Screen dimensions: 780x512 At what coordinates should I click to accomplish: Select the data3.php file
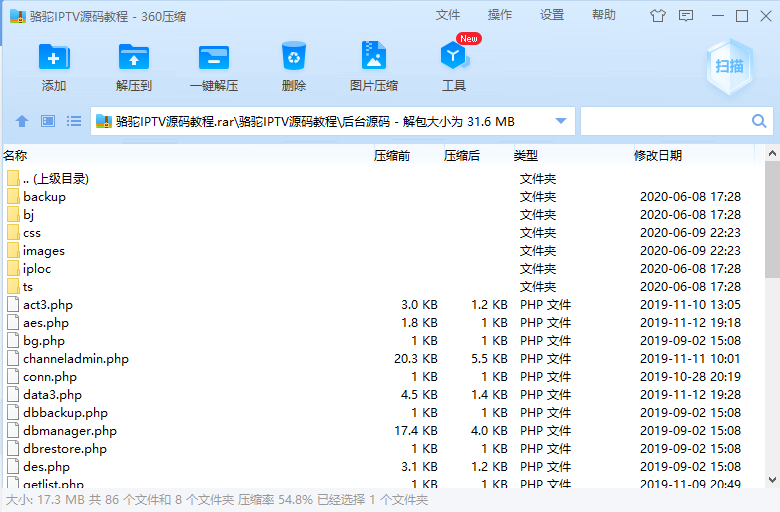(x=383, y=395)
